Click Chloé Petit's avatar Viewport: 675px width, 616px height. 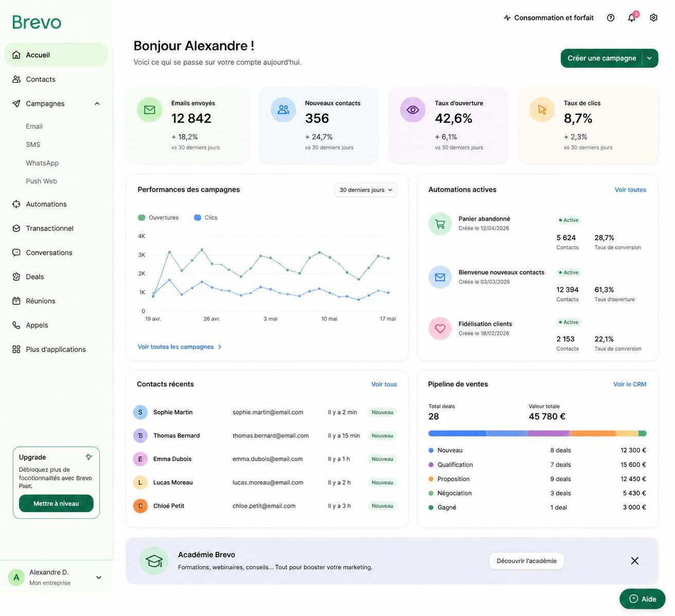tap(140, 506)
